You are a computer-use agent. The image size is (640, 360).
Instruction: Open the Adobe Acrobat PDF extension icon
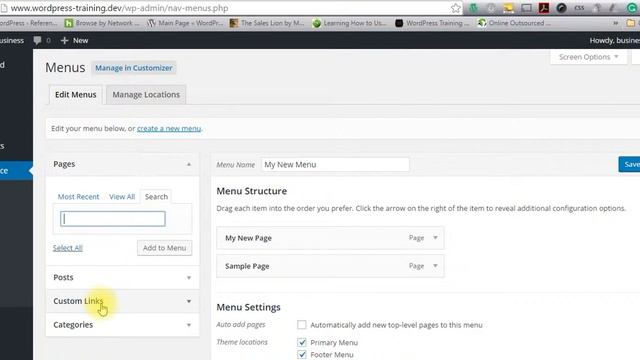tap(544, 8)
